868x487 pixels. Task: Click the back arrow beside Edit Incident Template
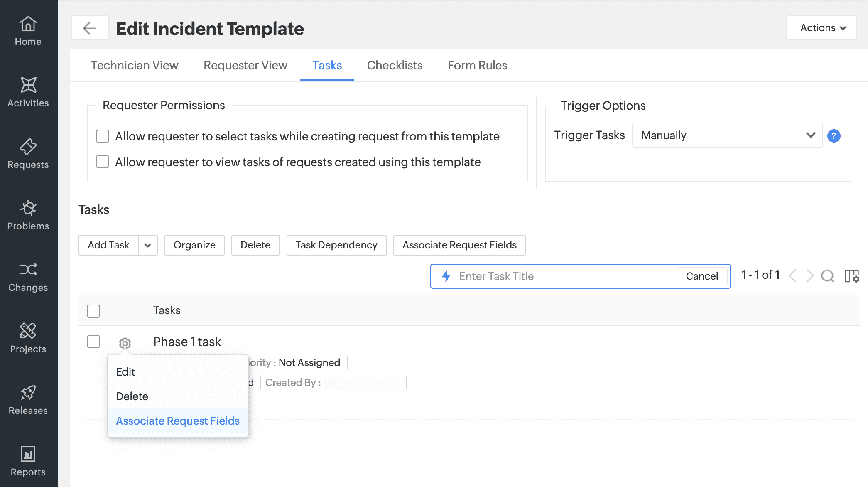90,28
